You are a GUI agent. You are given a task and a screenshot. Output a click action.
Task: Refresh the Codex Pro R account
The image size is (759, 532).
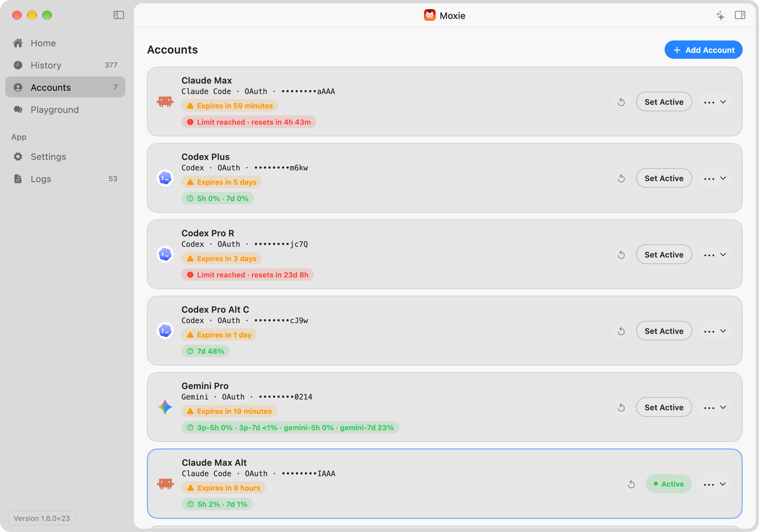click(x=621, y=255)
